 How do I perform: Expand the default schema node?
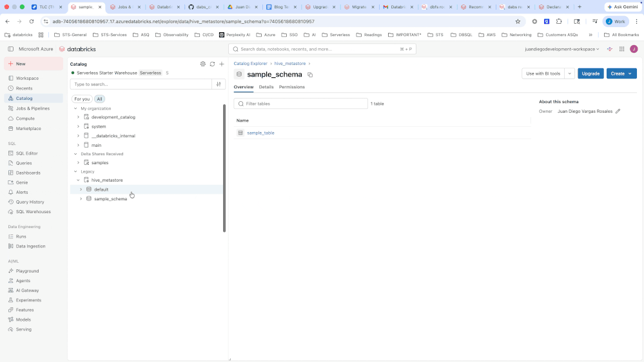81,189
